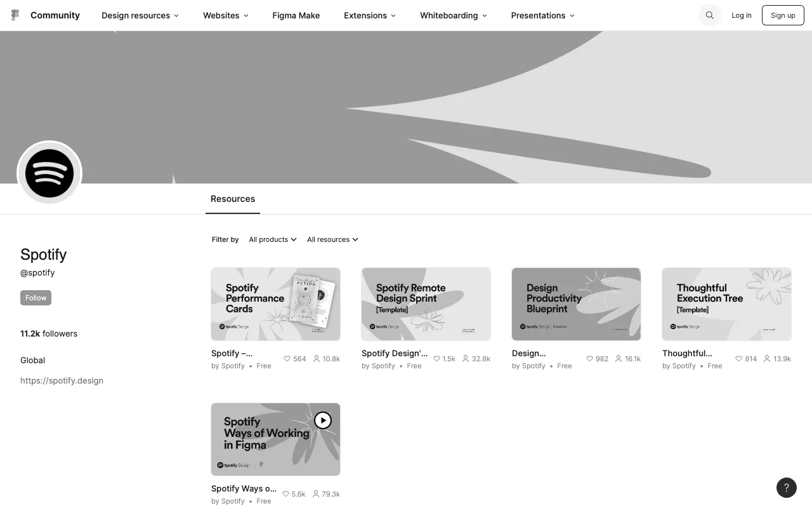Play the Spotify Ways of Working video

323,420
